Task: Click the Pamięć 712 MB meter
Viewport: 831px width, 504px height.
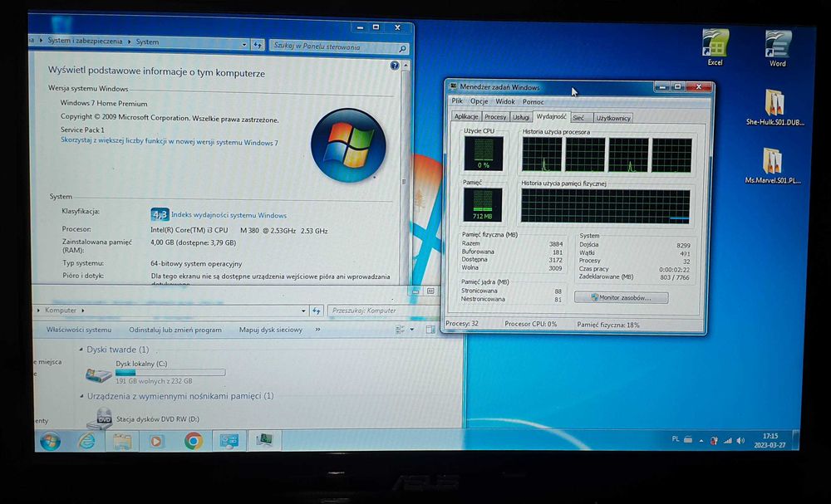Action: point(482,205)
